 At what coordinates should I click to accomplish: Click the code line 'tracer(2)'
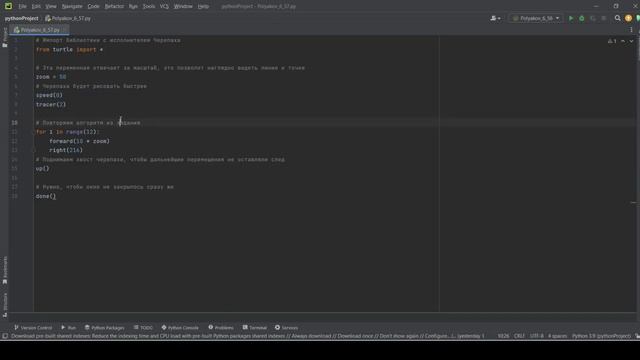pos(51,104)
